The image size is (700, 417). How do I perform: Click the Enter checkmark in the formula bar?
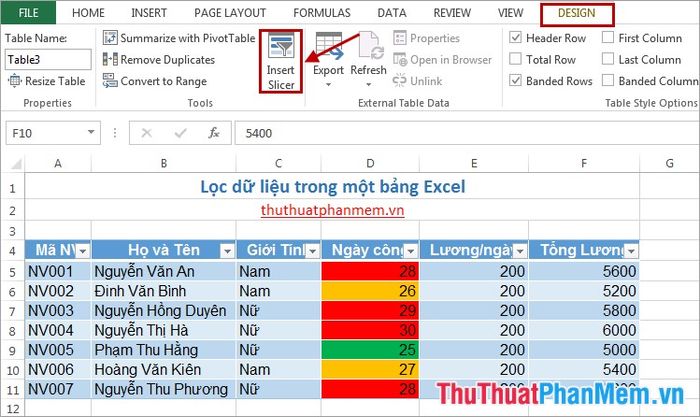tap(180, 133)
